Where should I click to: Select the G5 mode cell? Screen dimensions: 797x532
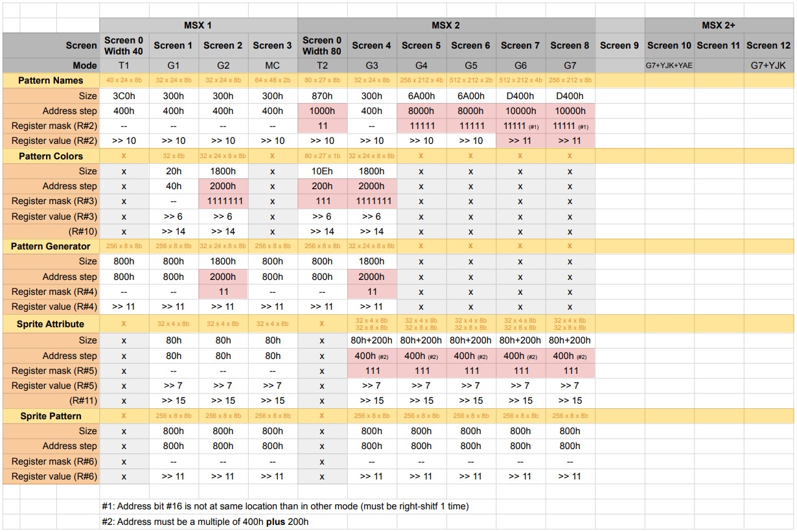pyautogui.click(x=470, y=65)
